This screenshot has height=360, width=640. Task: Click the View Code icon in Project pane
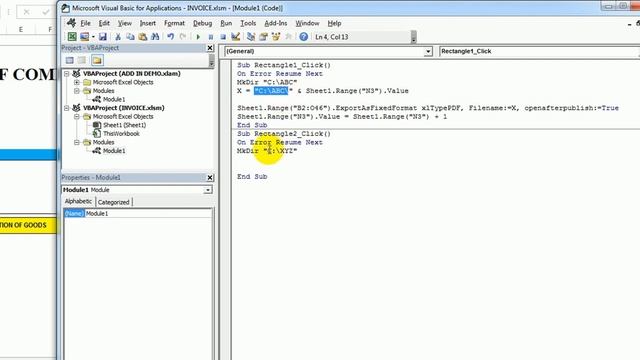coord(69,60)
